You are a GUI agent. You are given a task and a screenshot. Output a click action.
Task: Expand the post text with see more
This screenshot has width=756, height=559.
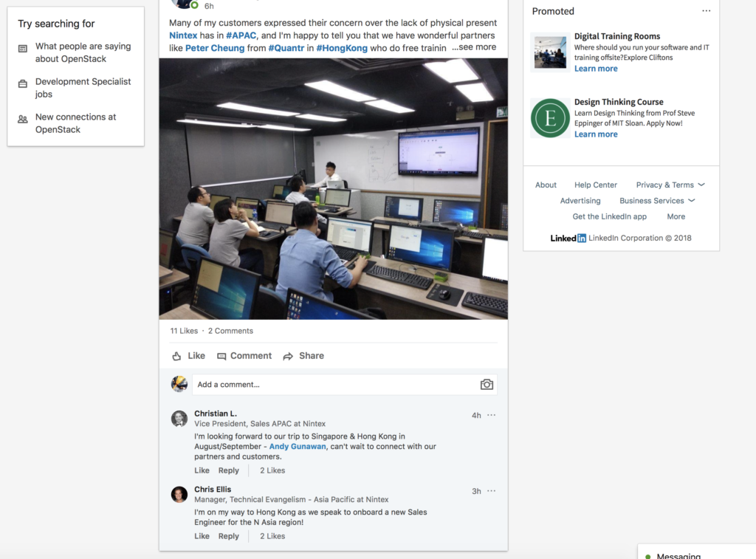(474, 47)
